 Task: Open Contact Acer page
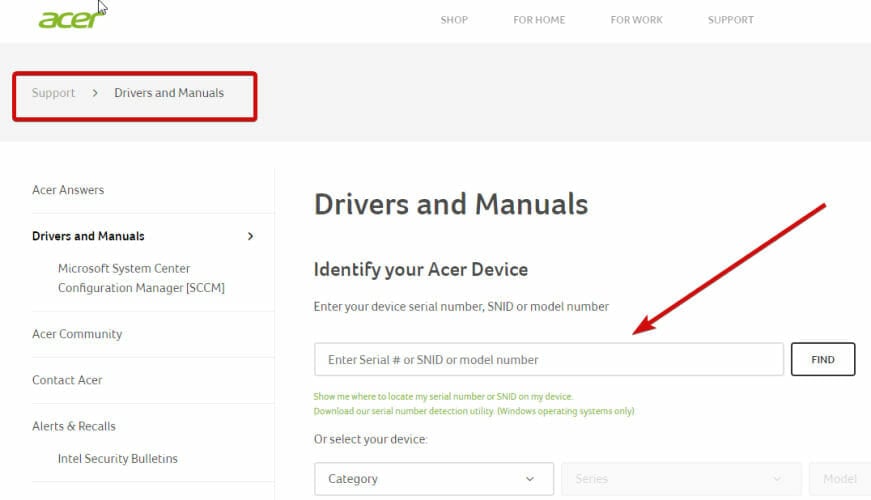pos(67,380)
